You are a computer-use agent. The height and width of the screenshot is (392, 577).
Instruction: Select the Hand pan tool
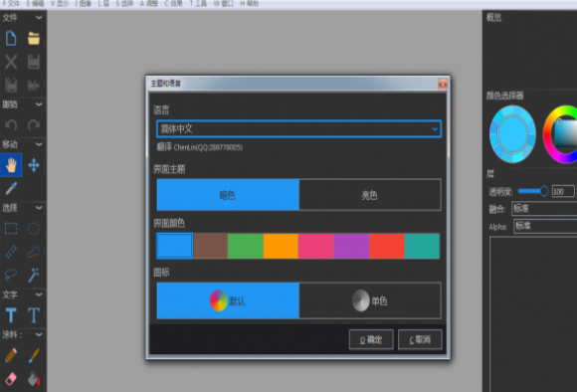11,165
